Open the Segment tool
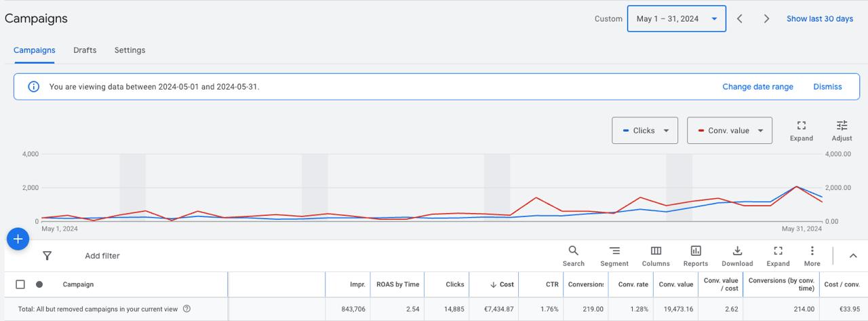This screenshot has width=868, height=321. (x=614, y=255)
